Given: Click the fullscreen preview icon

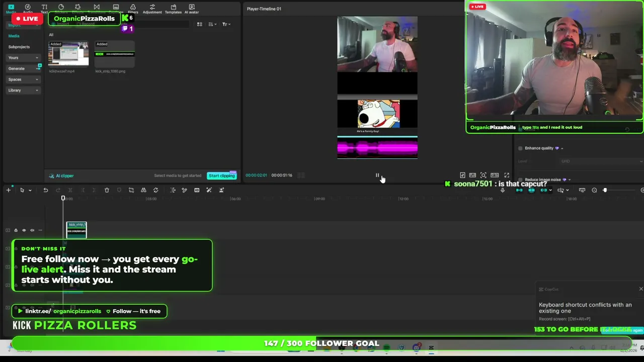Looking at the screenshot, I should pyautogui.click(x=507, y=175).
